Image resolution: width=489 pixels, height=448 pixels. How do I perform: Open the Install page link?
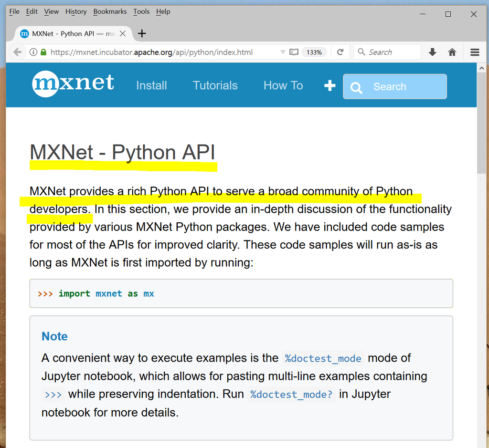click(151, 86)
